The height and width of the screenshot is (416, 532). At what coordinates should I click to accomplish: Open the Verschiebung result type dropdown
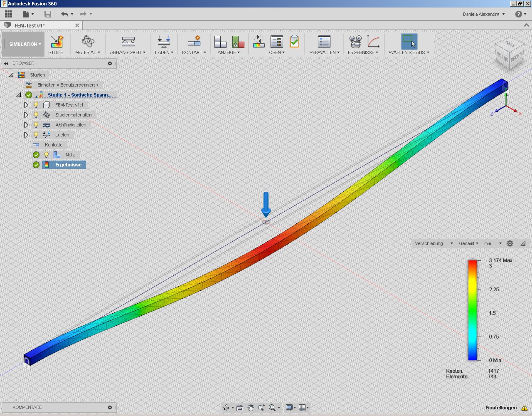tap(432, 243)
